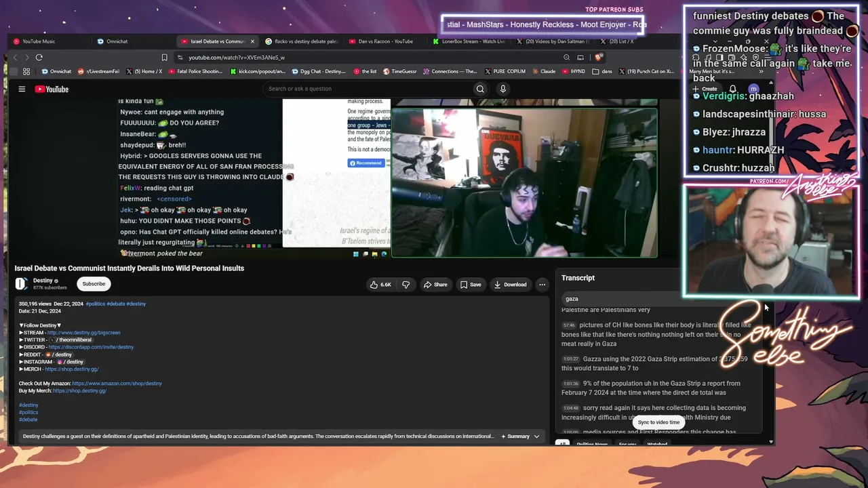
Task: Open the Brave Shields lion icon
Action: [x=597, y=58]
